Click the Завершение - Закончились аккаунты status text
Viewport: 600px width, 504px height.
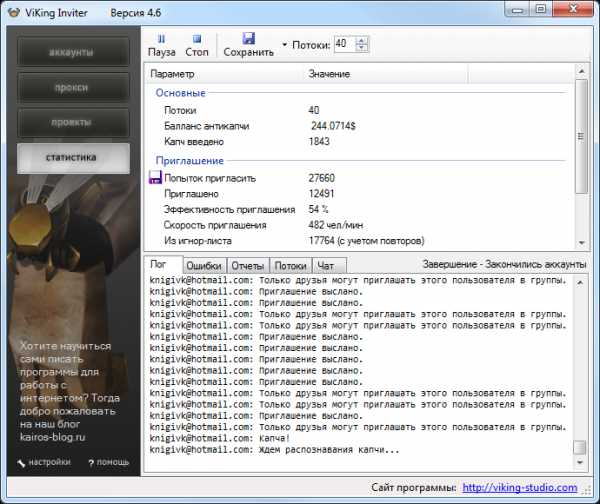click(504, 264)
